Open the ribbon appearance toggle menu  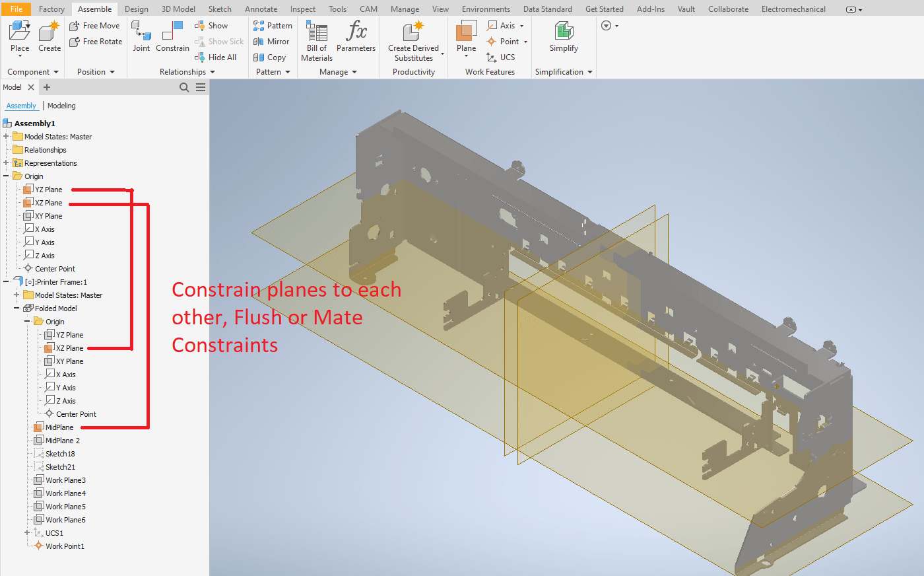854,10
